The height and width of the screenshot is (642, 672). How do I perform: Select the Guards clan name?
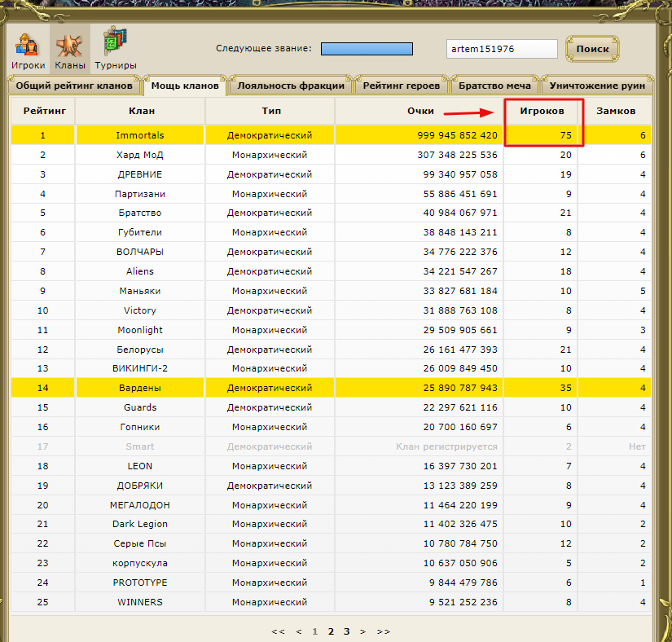(x=140, y=407)
